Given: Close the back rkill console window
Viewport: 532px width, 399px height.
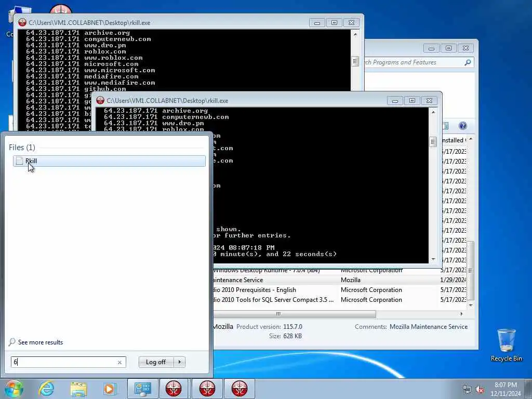Looking at the screenshot, I should click(x=352, y=23).
